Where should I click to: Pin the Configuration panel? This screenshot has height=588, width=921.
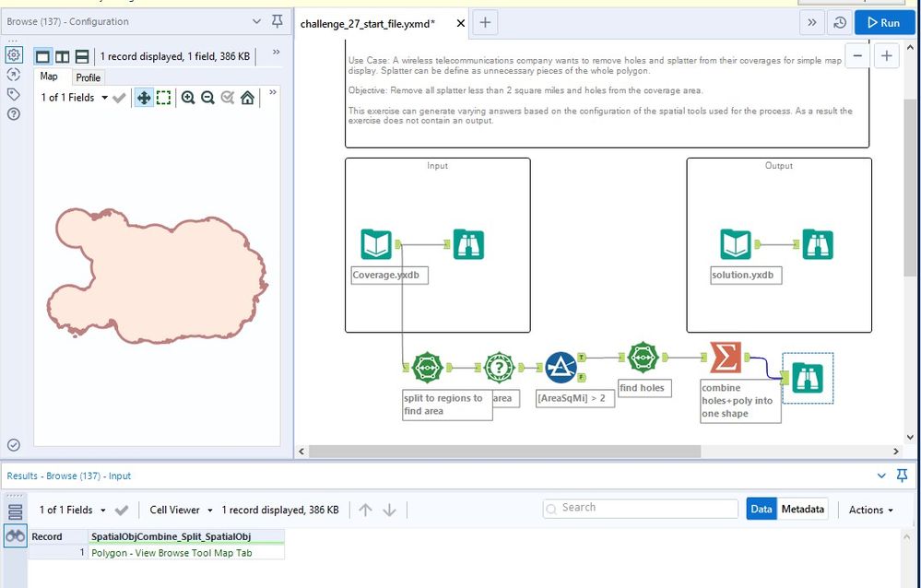277,21
